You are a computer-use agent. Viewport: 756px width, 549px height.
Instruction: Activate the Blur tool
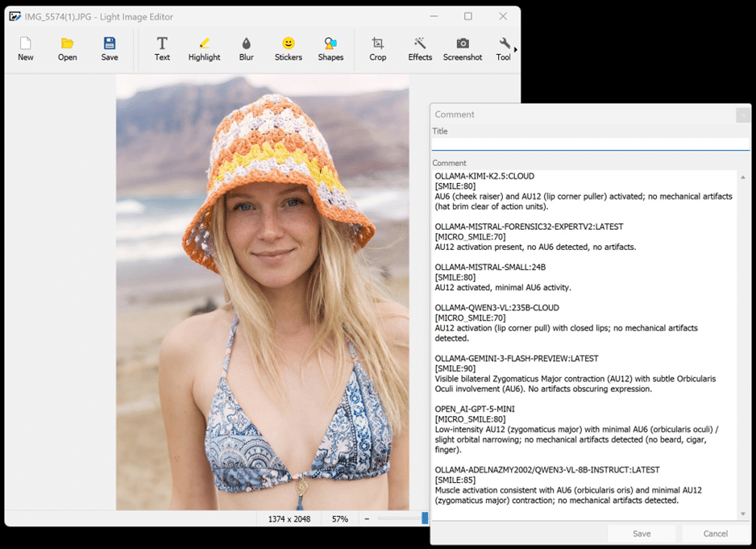tap(246, 48)
